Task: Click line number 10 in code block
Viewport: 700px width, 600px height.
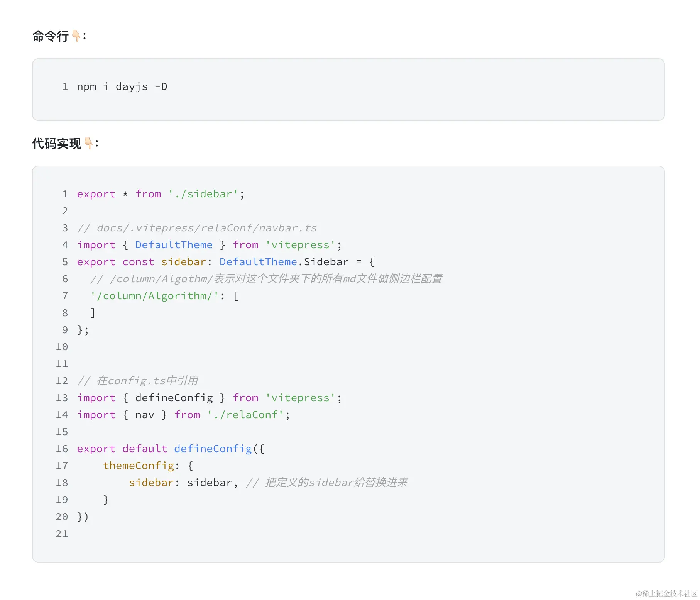Action: tap(62, 347)
